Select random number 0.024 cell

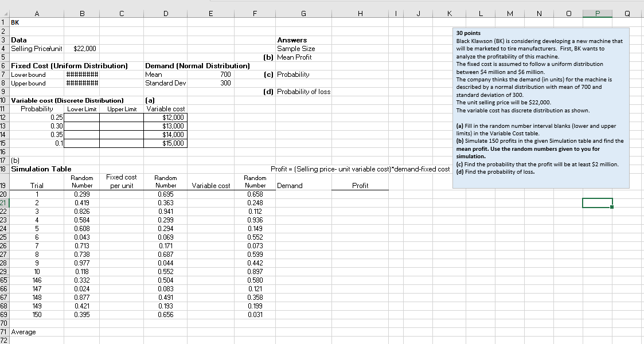[82, 289]
